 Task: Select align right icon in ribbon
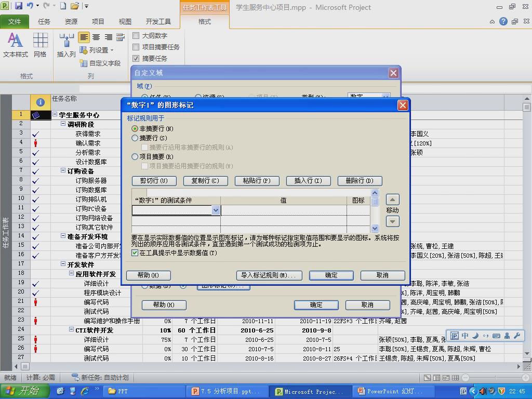coord(109,37)
